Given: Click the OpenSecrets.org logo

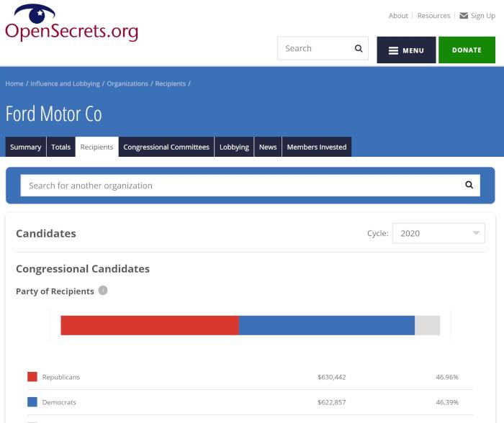Looking at the screenshot, I should click(71, 24).
